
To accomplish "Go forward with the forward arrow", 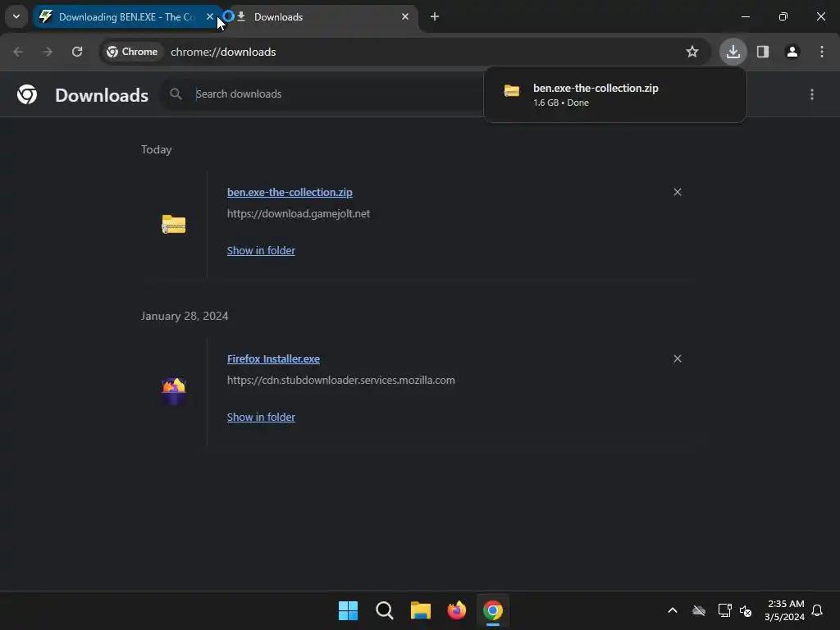I will tap(48, 52).
